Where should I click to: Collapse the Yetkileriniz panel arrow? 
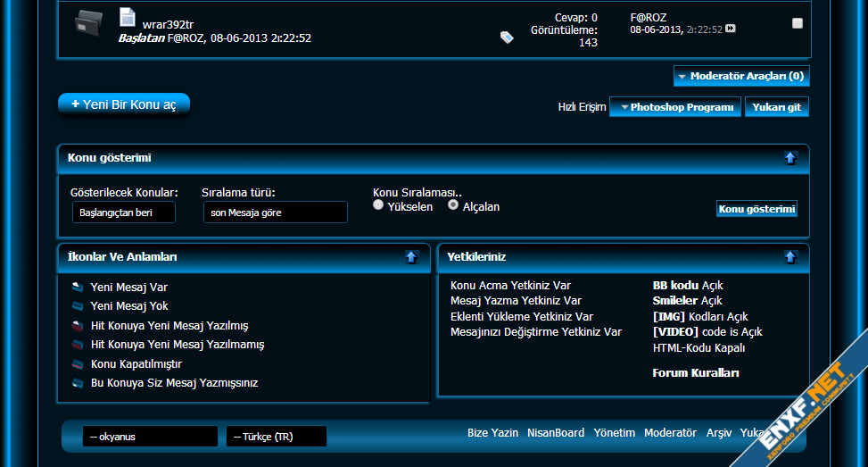tap(789, 257)
